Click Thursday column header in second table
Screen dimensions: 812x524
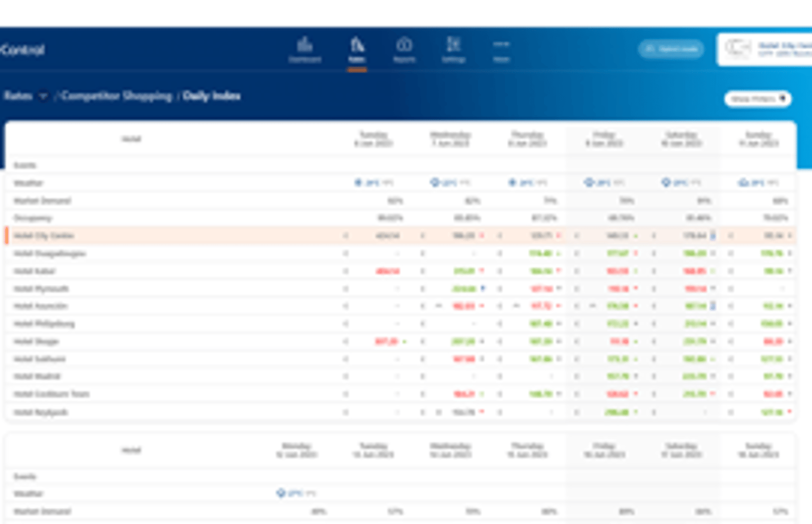point(527,450)
